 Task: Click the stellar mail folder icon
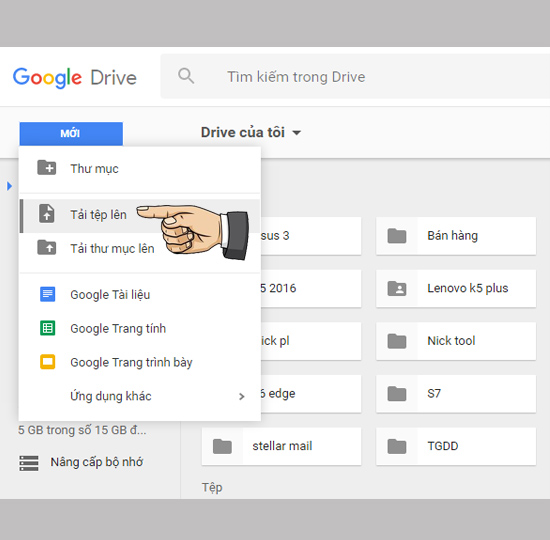[x=222, y=446]
